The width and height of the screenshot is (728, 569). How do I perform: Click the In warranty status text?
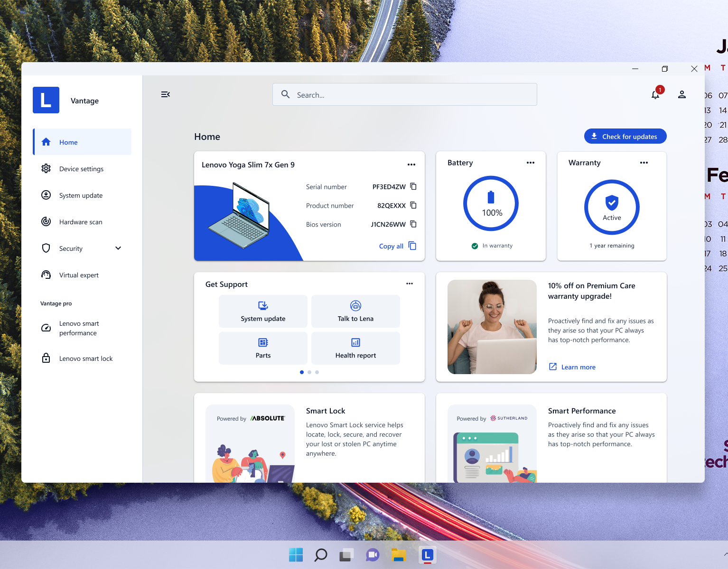[497, 246]
